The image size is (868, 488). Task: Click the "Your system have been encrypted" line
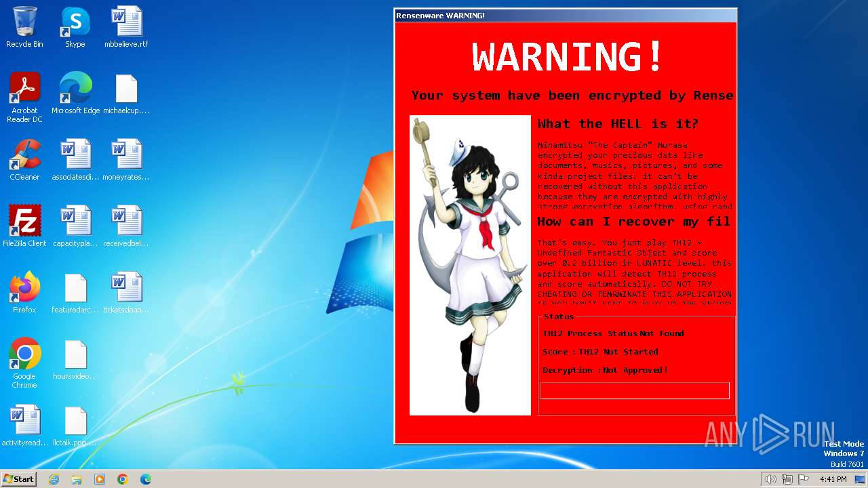point(572,96)
